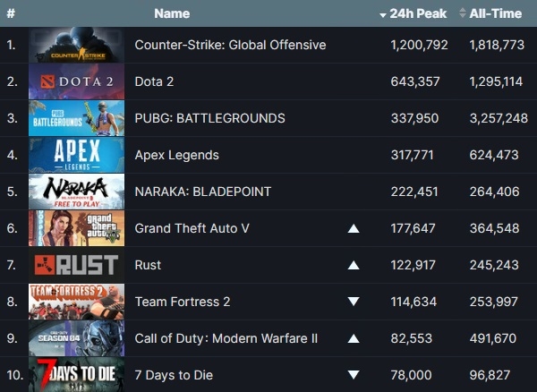
Task: Click the down arrow beside 7 Days to Die
Action: 354,375
